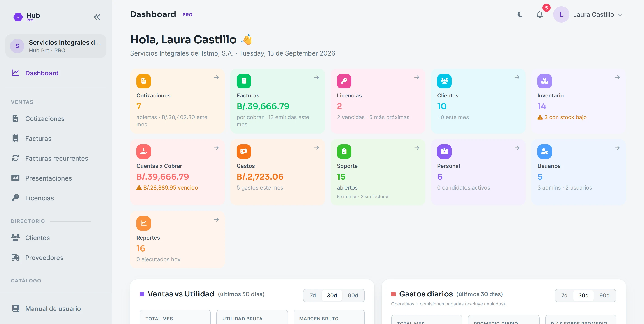Select Dashboard in the sidebar
The image size is (644, 324).
pos(56,73)
